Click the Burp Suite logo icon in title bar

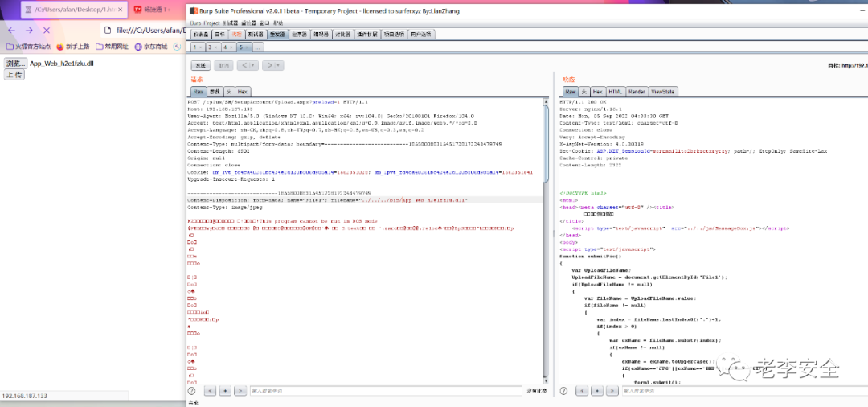193,11
